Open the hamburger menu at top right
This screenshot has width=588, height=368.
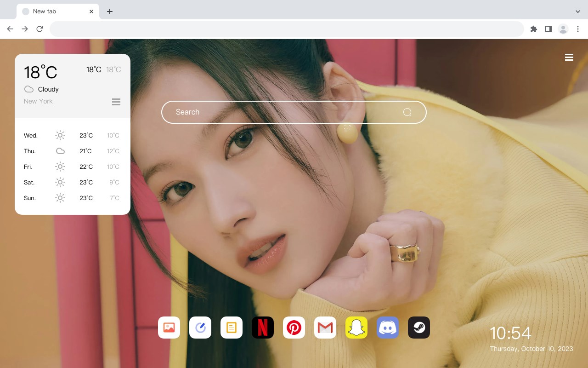(569, 57)
